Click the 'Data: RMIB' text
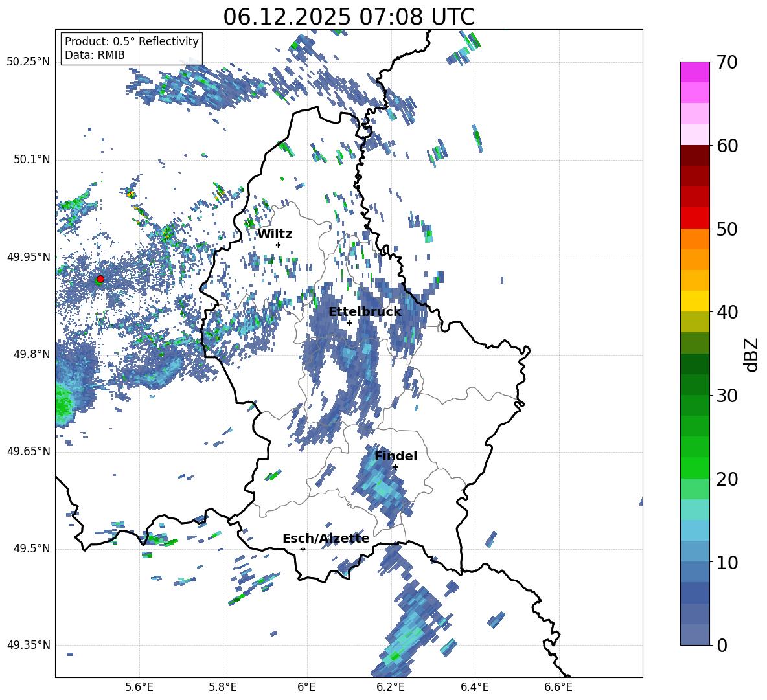 (95, 55)
